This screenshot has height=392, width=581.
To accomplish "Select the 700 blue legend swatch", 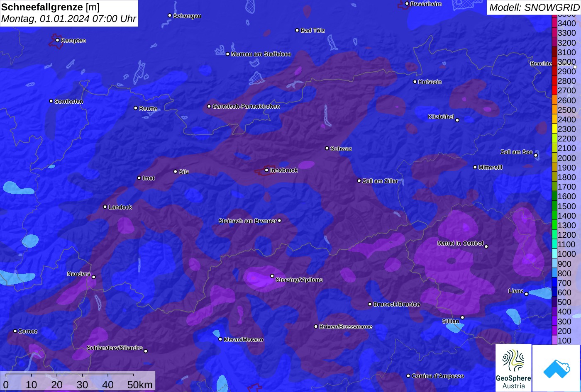I will [554, 283].
